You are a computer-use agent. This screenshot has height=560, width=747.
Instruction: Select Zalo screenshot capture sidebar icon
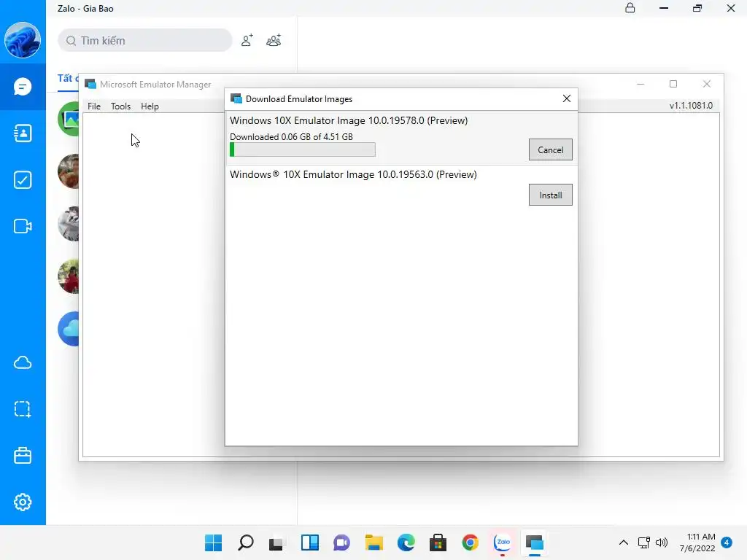point(23,409)
